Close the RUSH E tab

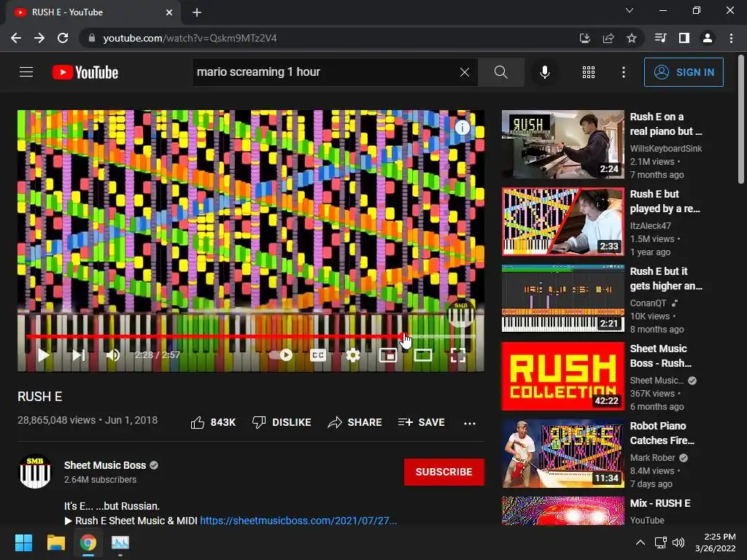pos(169,12)
